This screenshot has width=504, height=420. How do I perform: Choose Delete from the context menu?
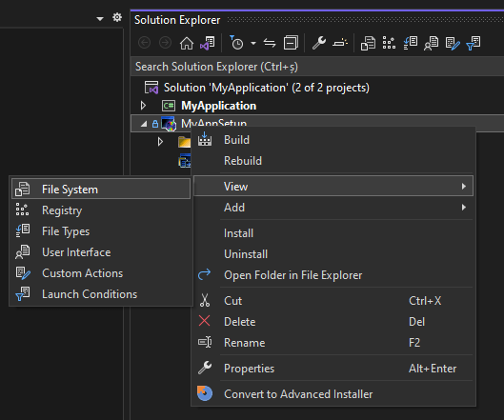click(x=333, y=322)
